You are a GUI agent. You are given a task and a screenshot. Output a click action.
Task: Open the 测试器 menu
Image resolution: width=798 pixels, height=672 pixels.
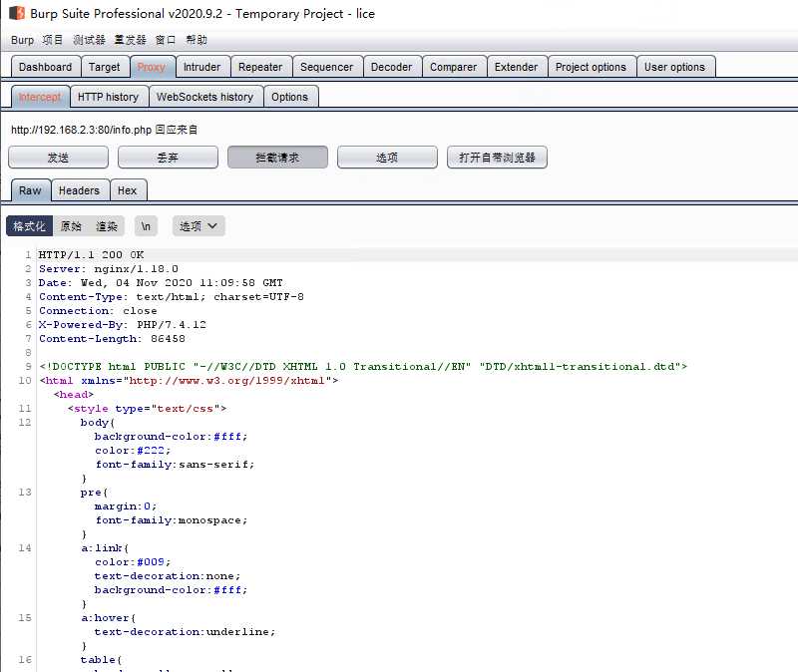pos(89,40)
